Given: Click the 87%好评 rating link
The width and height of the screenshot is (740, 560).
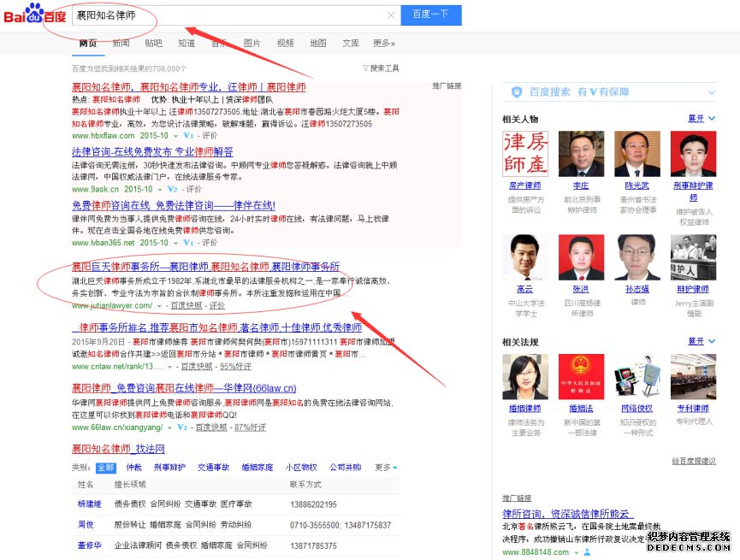Looking at the screenshot, I should coord(250,427).
